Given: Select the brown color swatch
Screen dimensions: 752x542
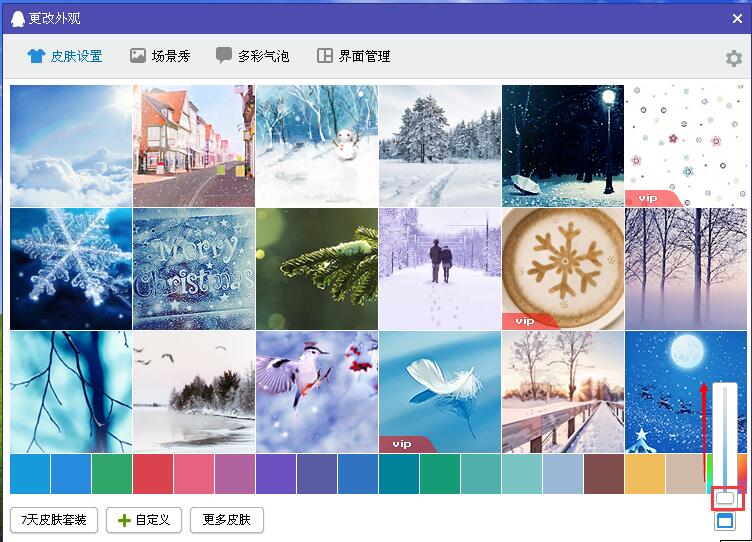Looking at the screenshot, I should (604, 474).
